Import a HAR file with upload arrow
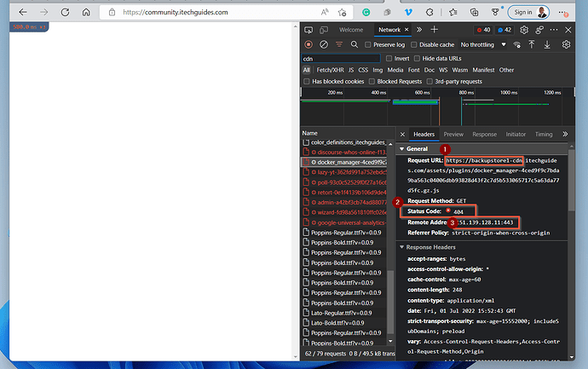Viewport: 588px width, 369px height. [x=532, y=44]
